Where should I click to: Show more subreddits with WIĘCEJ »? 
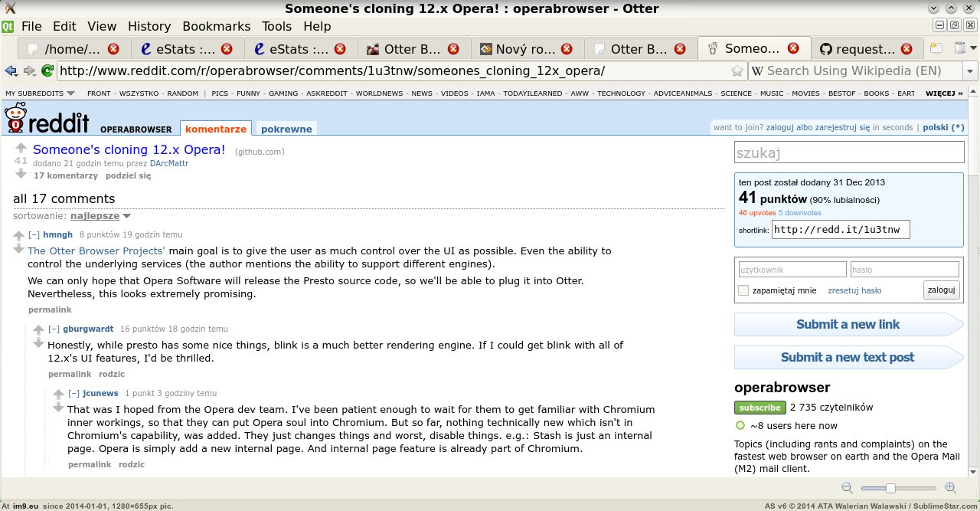click(x=945, y=93)
